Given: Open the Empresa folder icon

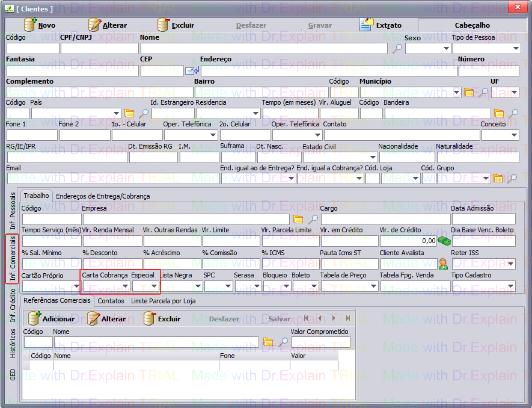Looking at the screenshot, I should pyautogui.click(x=298, y=219).
